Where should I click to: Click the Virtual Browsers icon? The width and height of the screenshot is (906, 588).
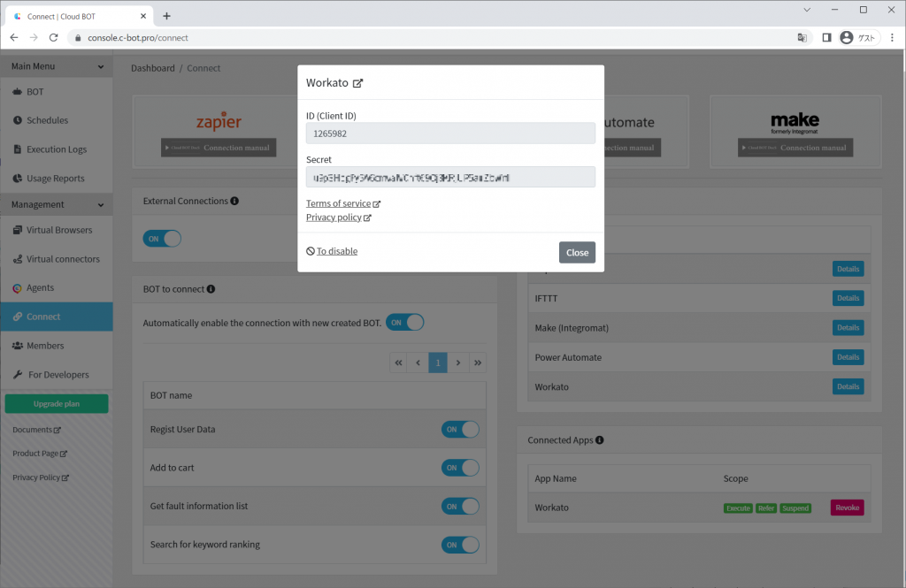click(18, 230)
